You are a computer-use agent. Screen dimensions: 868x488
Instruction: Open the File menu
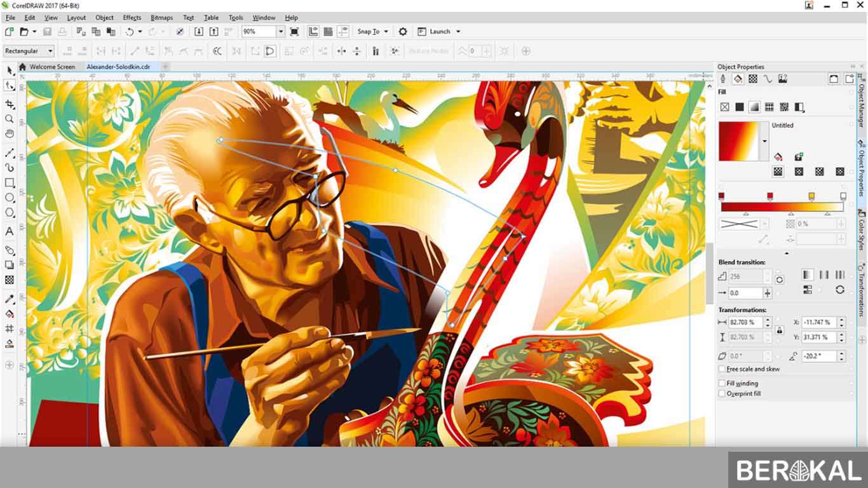(x=10, y=18)
